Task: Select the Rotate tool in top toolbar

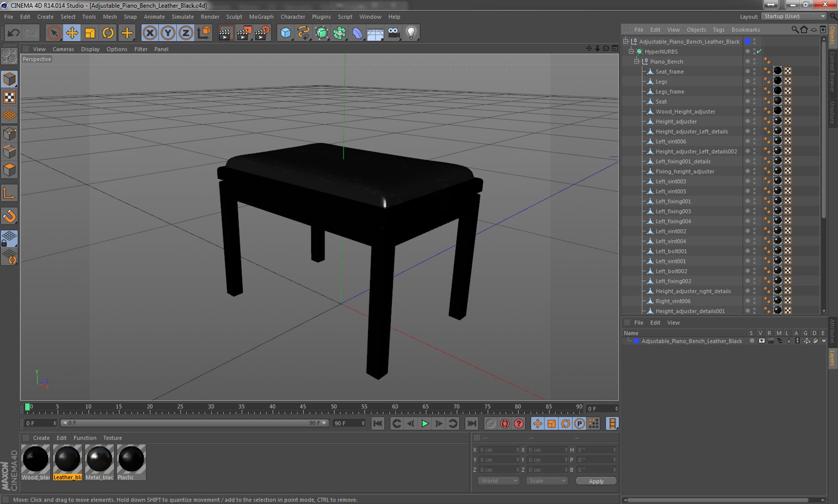Action: click(108, 33)
